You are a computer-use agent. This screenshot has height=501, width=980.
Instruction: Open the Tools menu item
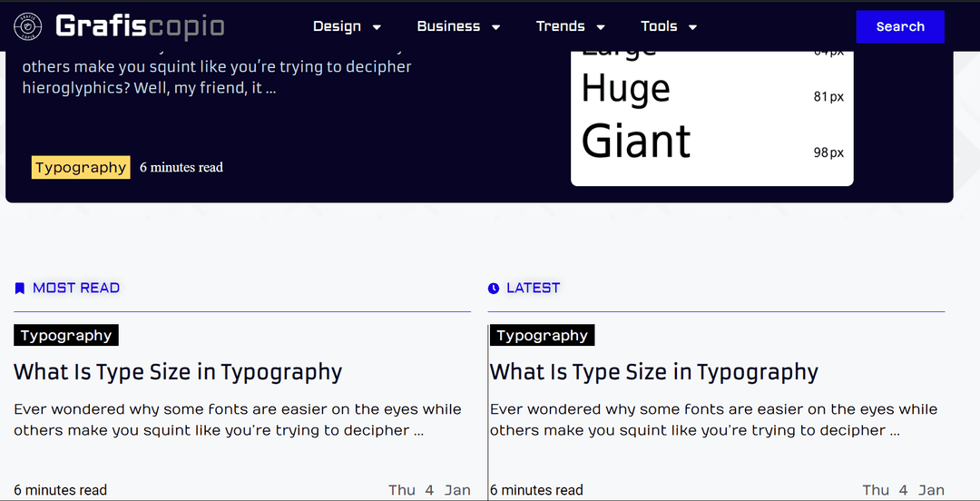click(659, 26)
